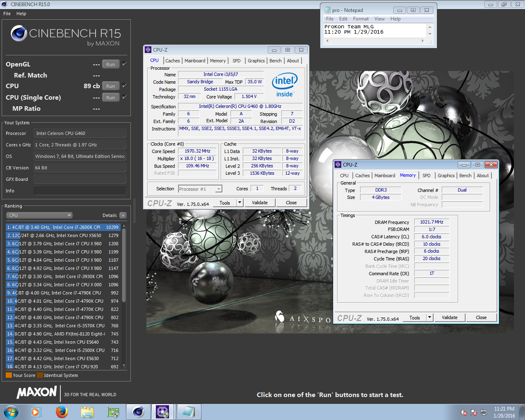Launch Windows Media Player from taskbar
This screenshot has height=420, width=525.
point(36,412)
